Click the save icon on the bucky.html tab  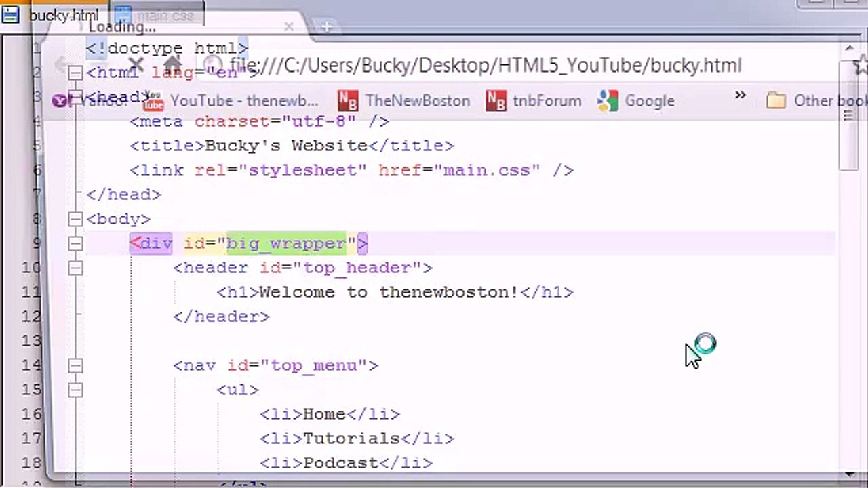tap(10, 14)
